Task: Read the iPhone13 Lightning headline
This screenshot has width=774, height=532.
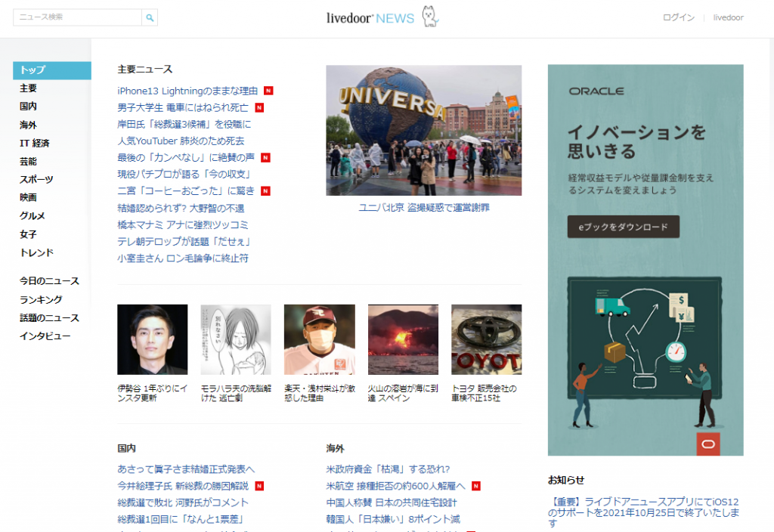Action: coord(187,91)
